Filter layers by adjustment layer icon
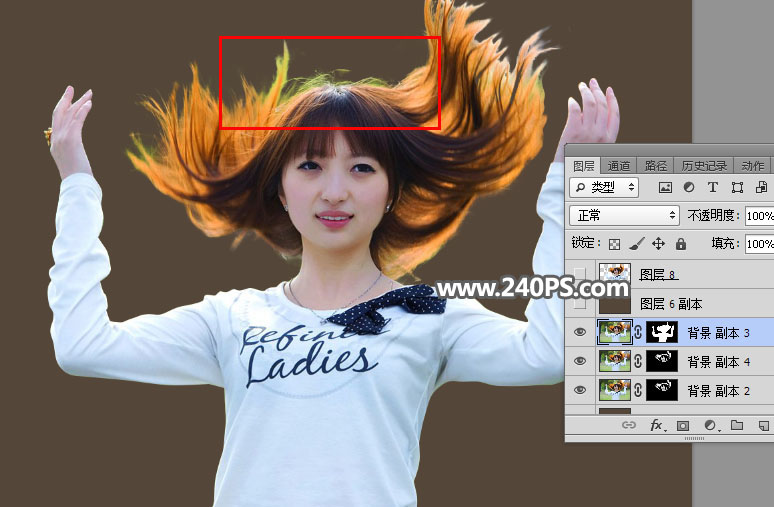774x507 pixels. coord(689,188)
